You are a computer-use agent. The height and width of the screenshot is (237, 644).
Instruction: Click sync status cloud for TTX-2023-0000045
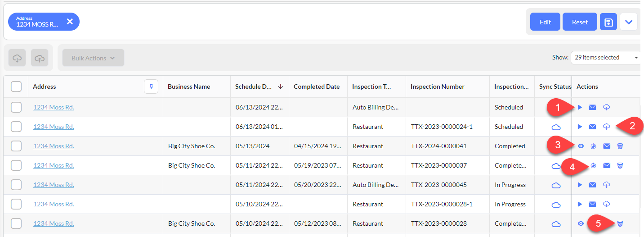556,185
